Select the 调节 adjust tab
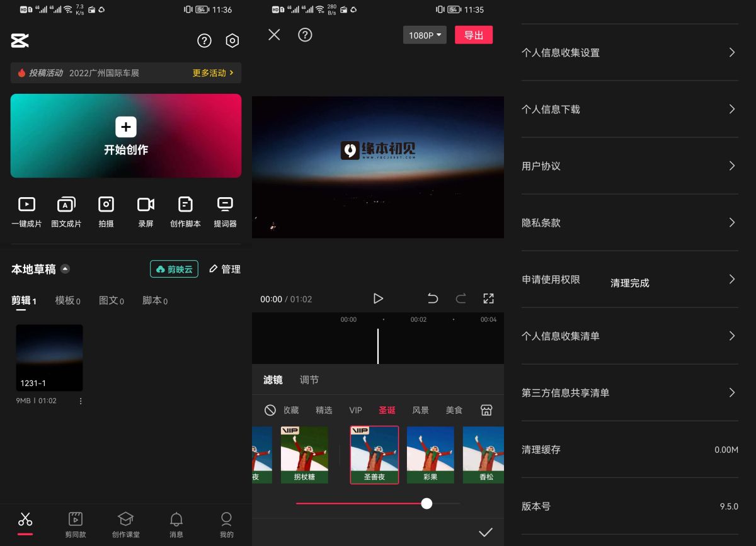 [x=309, y=380]
